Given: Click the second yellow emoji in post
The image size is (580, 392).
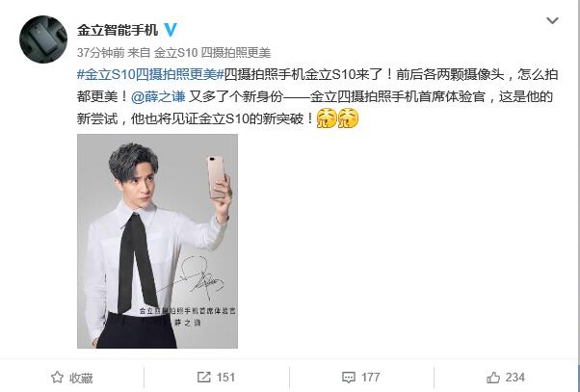Looking at the screenshot, I should coord(349,118).
